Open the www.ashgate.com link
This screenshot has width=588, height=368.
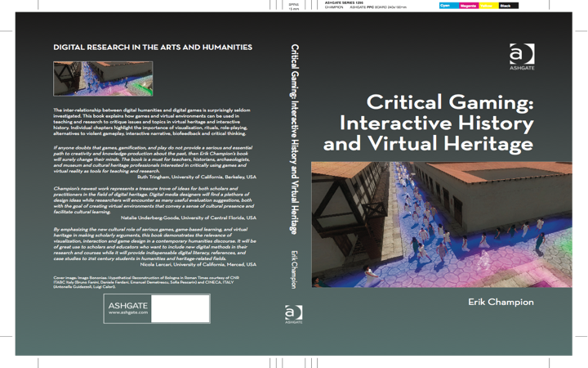coord(128,312)
